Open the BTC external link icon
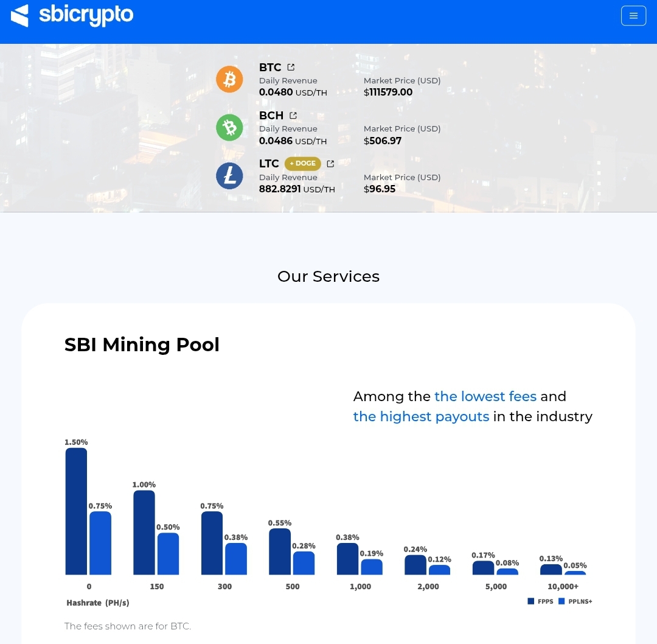This screenshot has width=657, height=644. pyautogui.click(x=291, y=67)
